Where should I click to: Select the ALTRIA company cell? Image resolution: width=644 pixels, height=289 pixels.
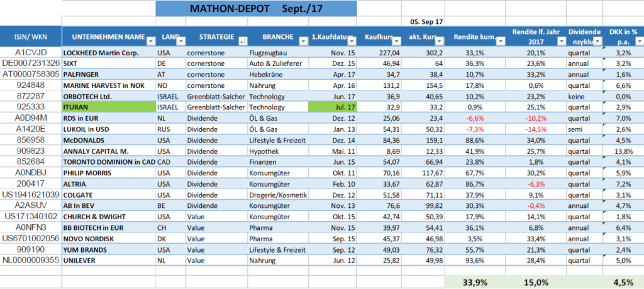point(109,183)
